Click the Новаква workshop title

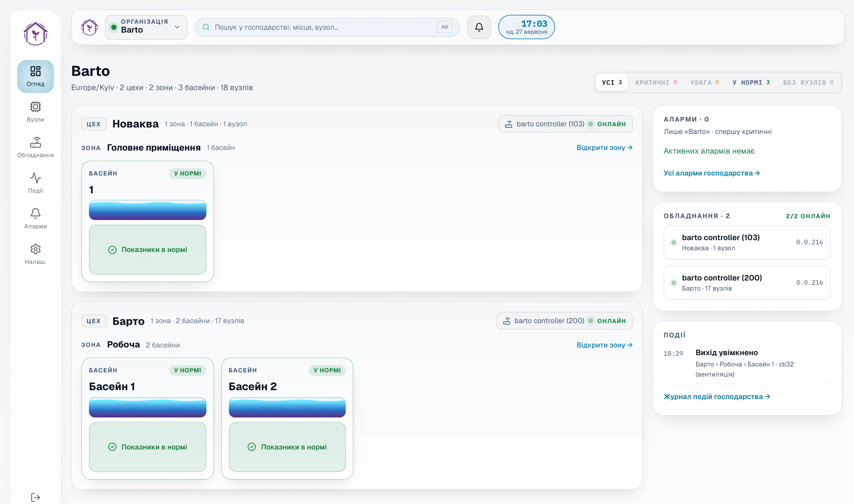(136, 124)
